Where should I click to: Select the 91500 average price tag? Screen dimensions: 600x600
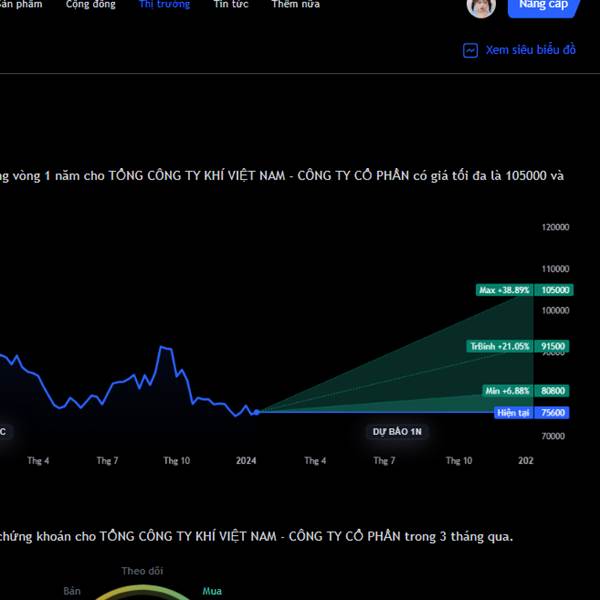coord(552,346)
